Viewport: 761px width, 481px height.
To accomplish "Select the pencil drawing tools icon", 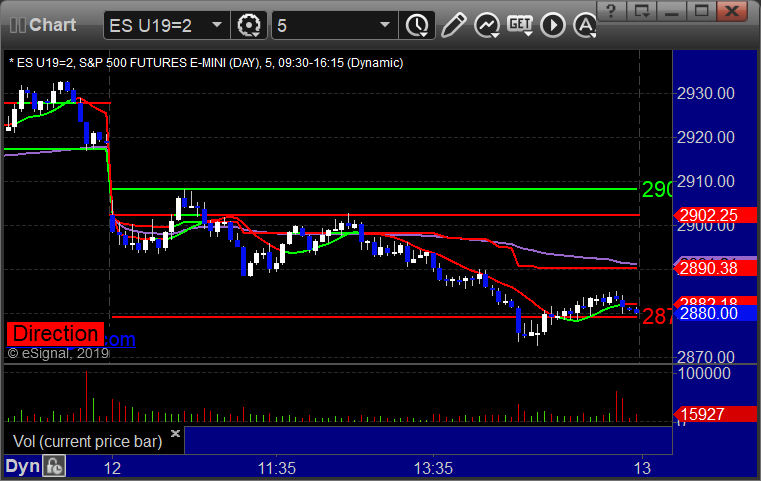I will tap(453, 25).
